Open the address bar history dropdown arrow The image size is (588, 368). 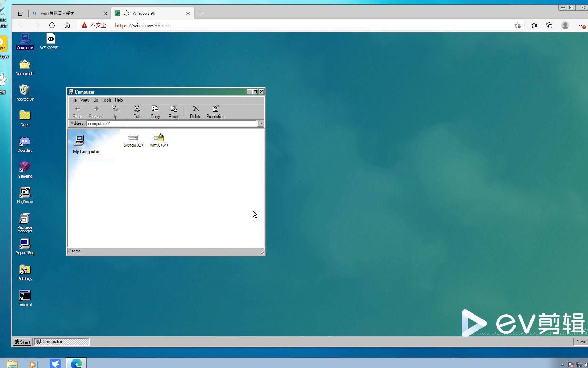pyautogui.click(x=260, y=124)
